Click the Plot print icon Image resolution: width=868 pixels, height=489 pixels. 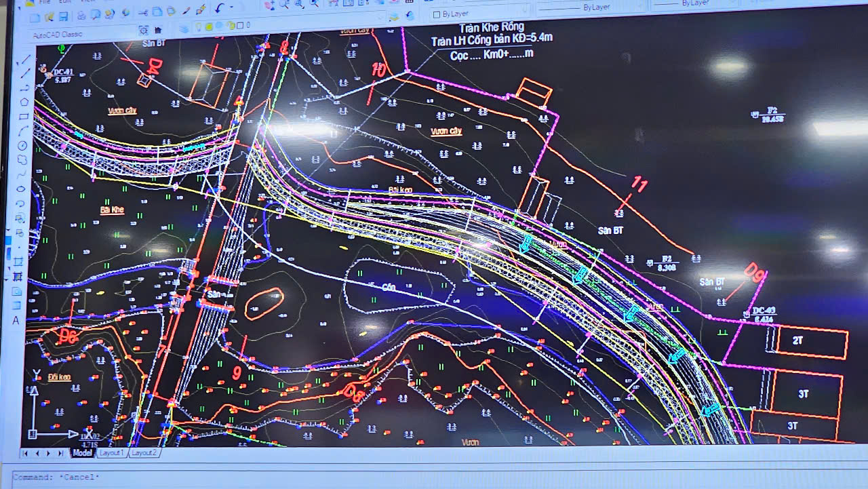pos(81,15)
